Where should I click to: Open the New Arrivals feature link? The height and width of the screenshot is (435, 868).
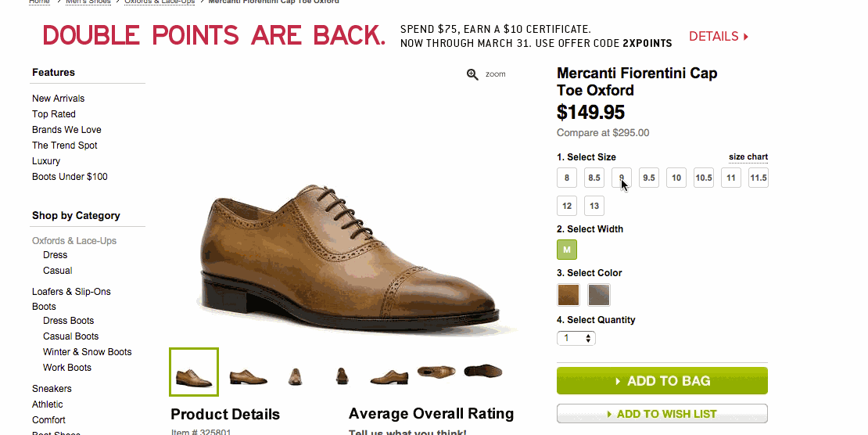tap(58, 98)
